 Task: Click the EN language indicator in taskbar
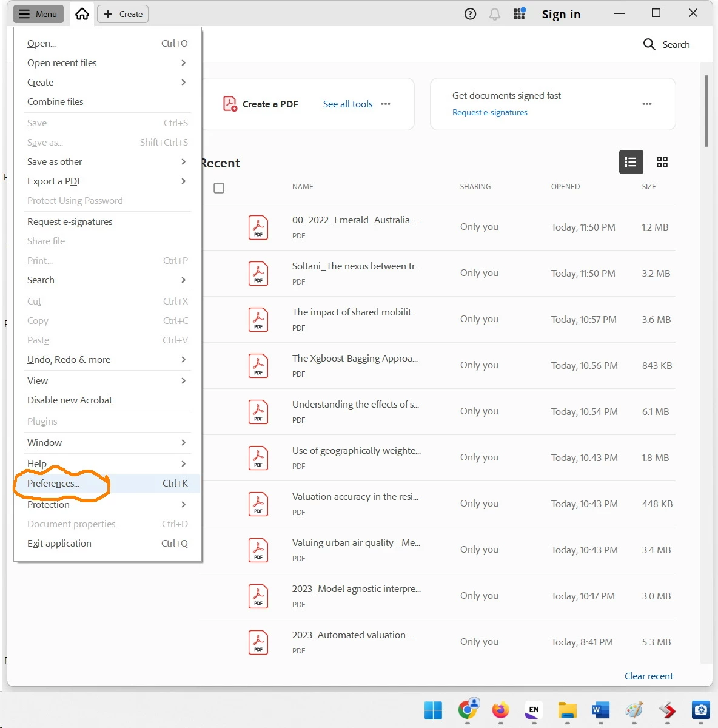[x=534, y=710]
